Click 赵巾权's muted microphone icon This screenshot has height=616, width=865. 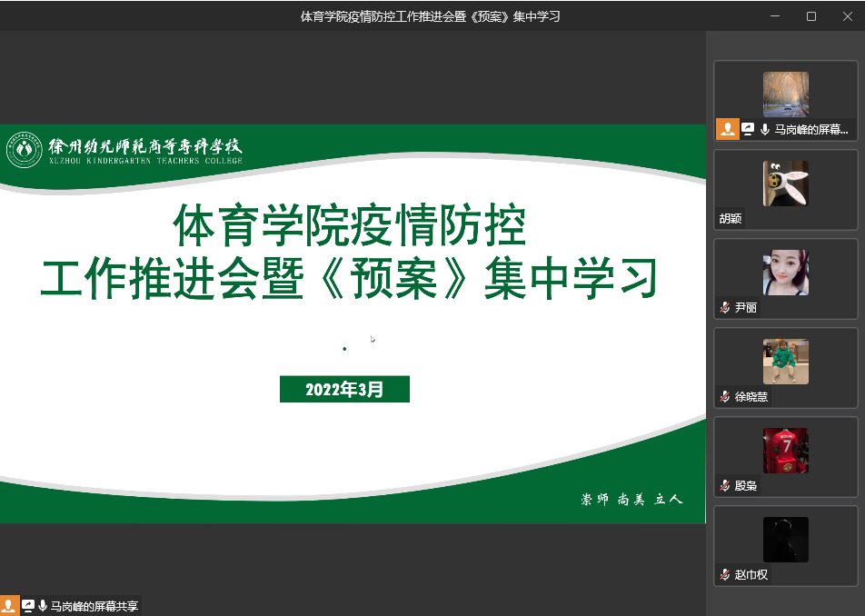pyautogui.click(x=725, y=575)
